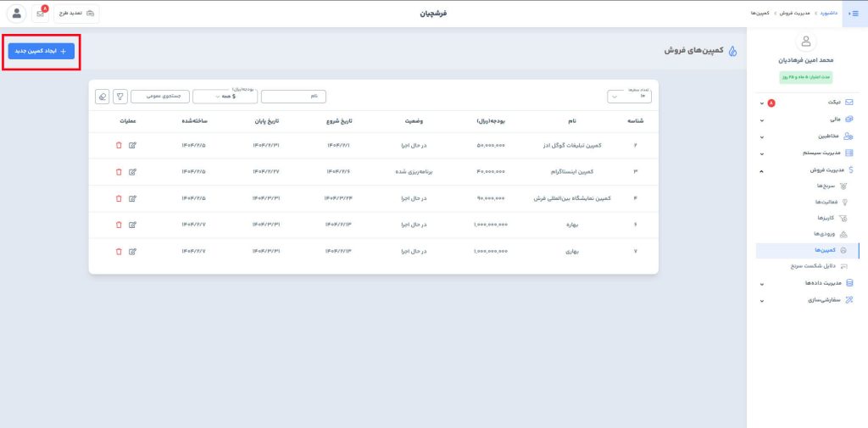Edit the بهاره campaign row
This screenshot has width=868, height=428.
click(x=133, y=225)
